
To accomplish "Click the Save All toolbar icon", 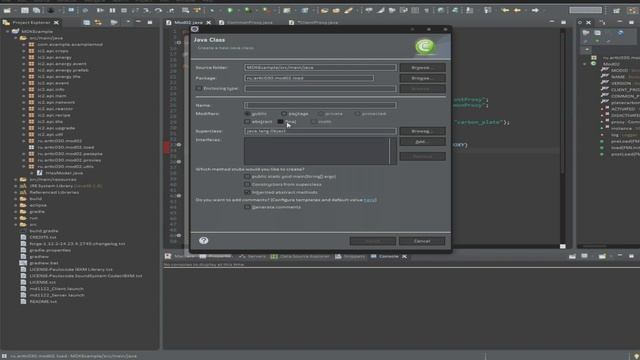I will click(36, 10).
